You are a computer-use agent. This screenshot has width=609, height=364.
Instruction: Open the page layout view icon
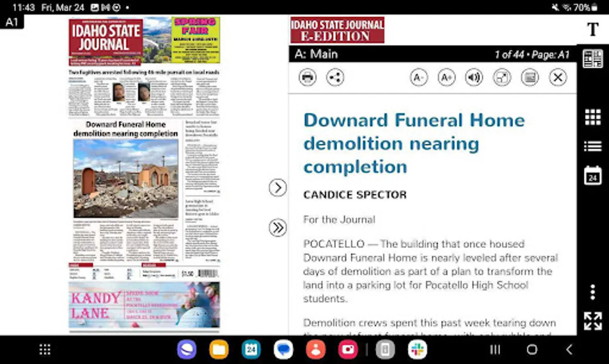click(x=593, y=59)
